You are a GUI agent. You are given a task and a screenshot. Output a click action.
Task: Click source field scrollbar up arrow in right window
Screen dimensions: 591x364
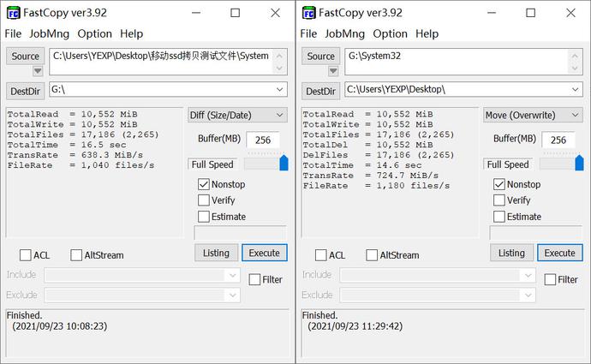point(575,56)
